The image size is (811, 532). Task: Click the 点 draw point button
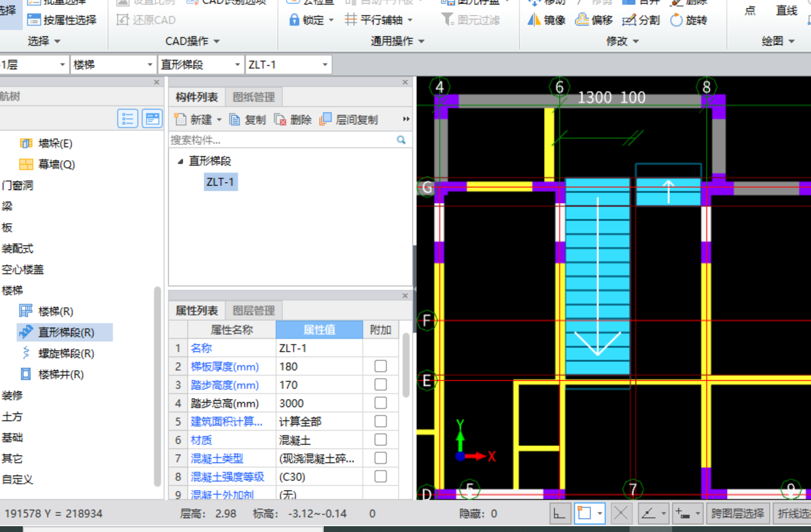pyautogui.click(x=750, y=10)
